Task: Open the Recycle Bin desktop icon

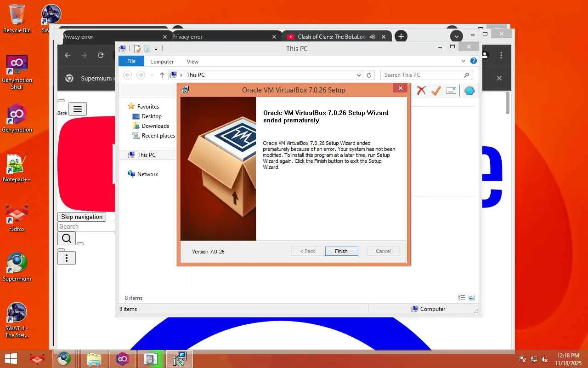Action: point(17,19)
